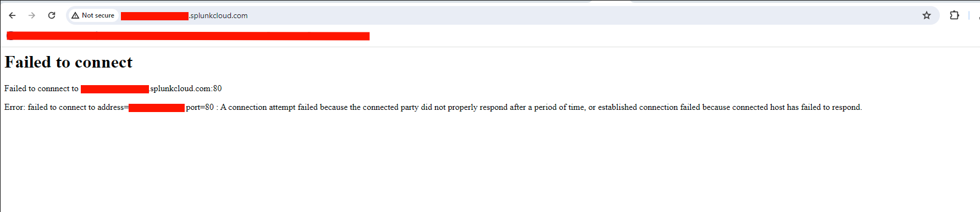Screen dimensions: 980x212
Task: Click the "Failed to connnect to" line text
Action: click(41, 88)
